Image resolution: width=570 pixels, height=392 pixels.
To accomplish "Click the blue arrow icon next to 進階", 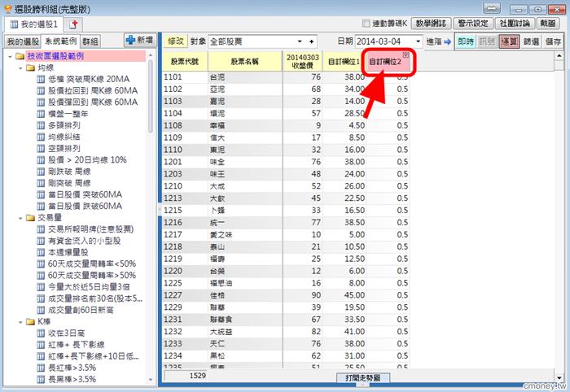I will click(x=448, y=41).
